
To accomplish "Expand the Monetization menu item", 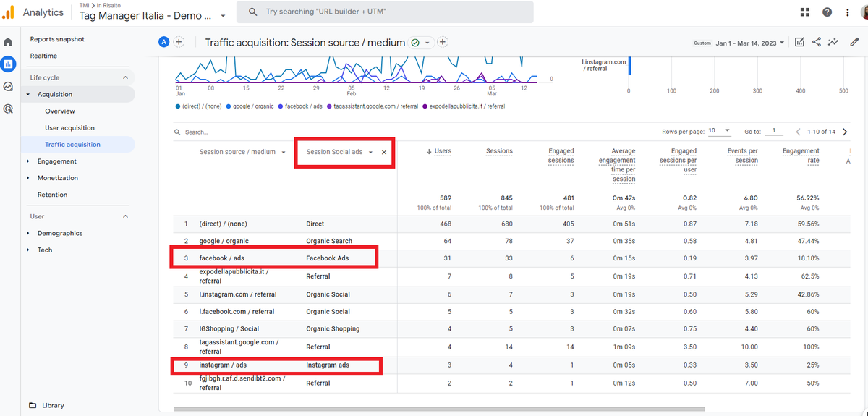I will pyautogui.click(x=28, y=178).
